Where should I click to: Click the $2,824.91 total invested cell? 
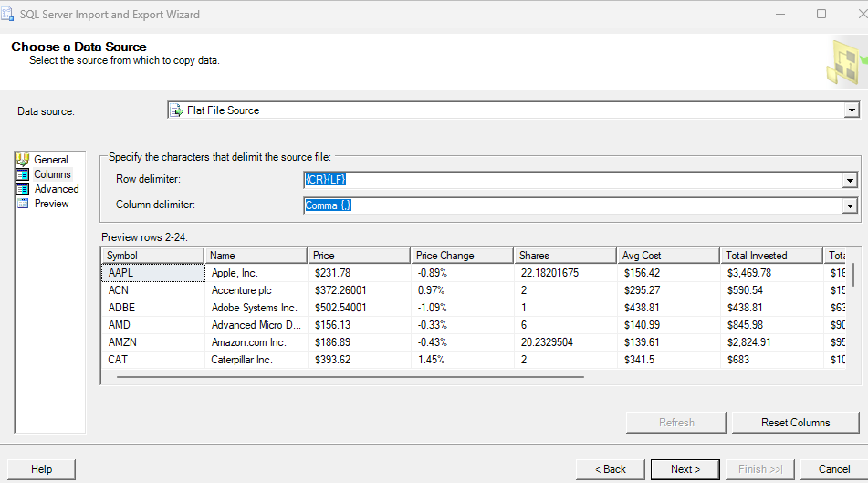tap(772, 342)
